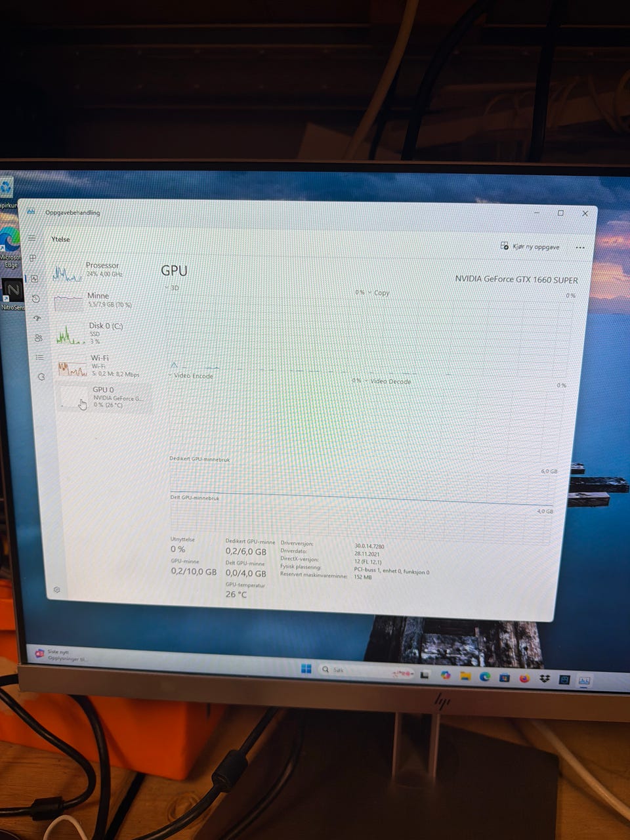Open the Details page list icon
The width and height of the screenshot is (630, 840).
(x=39, y=358)
